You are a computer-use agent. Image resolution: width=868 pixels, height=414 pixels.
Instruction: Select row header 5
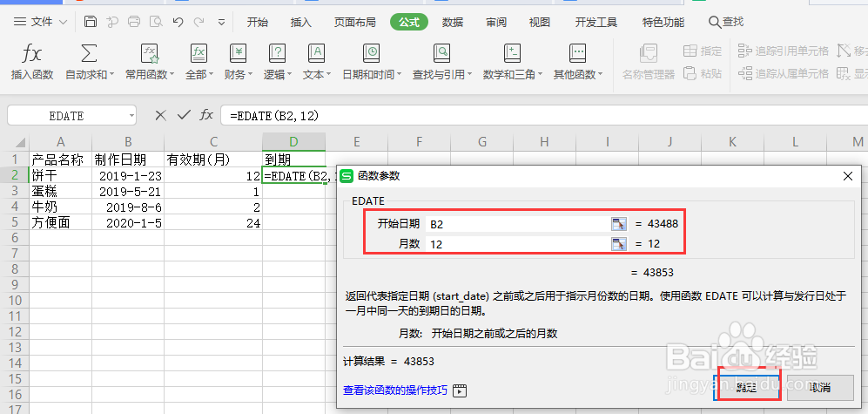15,223
